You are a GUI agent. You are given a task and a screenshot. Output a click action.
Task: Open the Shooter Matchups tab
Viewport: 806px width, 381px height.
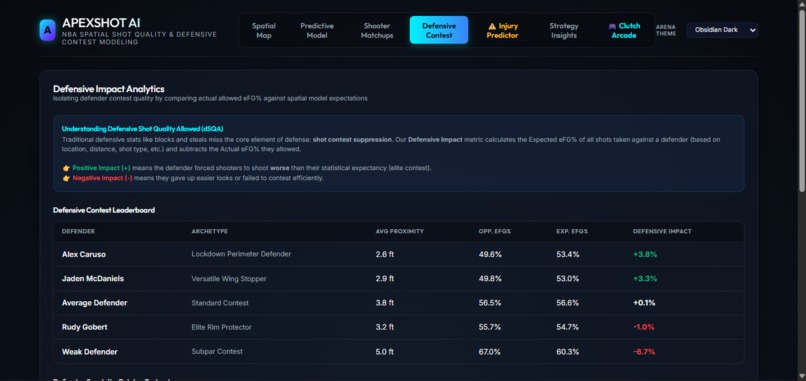coord(377,30)
